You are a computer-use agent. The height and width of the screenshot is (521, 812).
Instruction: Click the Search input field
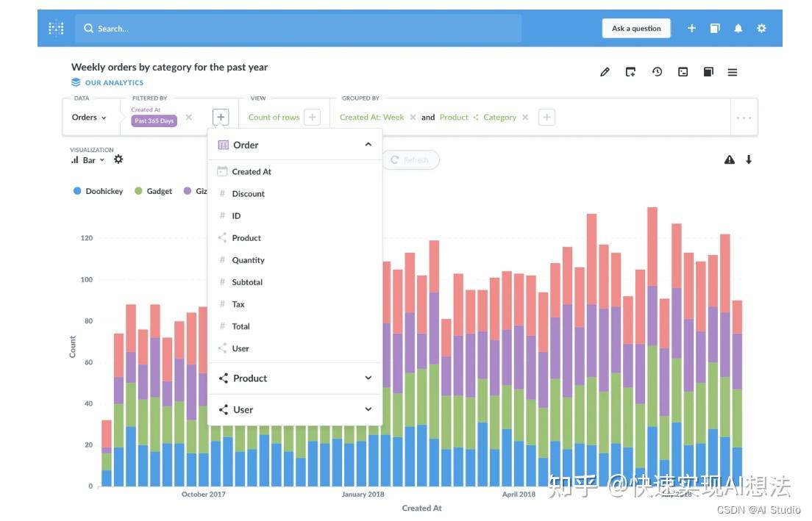[299, 29]
